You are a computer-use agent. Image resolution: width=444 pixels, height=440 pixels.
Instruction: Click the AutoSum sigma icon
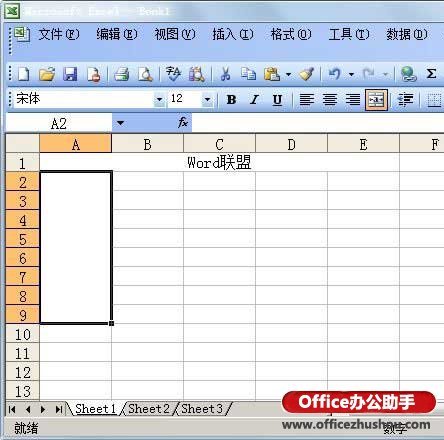pyautogui.click(x=431, y=74)
